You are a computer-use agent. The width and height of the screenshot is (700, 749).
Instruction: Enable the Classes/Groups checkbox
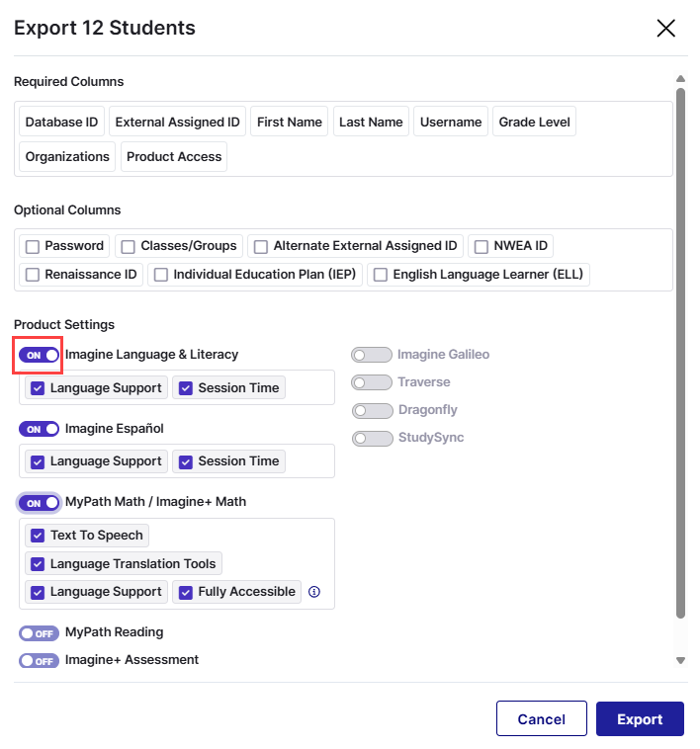pyautogui.click(x=129, y=246)
